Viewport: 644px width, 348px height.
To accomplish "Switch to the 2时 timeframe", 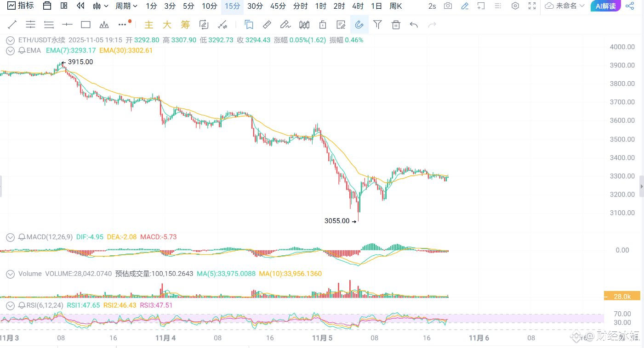I will pos(339,6).
